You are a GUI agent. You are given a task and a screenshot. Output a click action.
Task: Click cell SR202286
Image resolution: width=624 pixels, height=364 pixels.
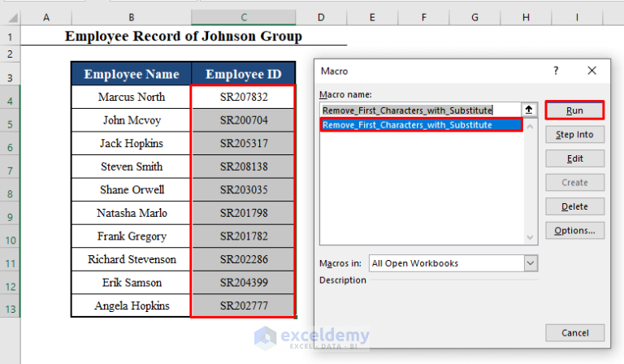click(x=244, y=259)
